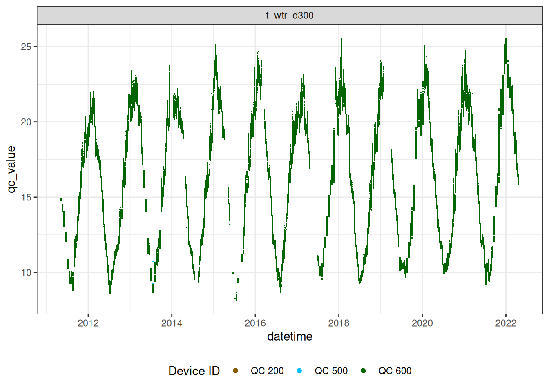Click the 20 y-axis tick label
This screenshot has height=392, width=549.
pos(26,122)
